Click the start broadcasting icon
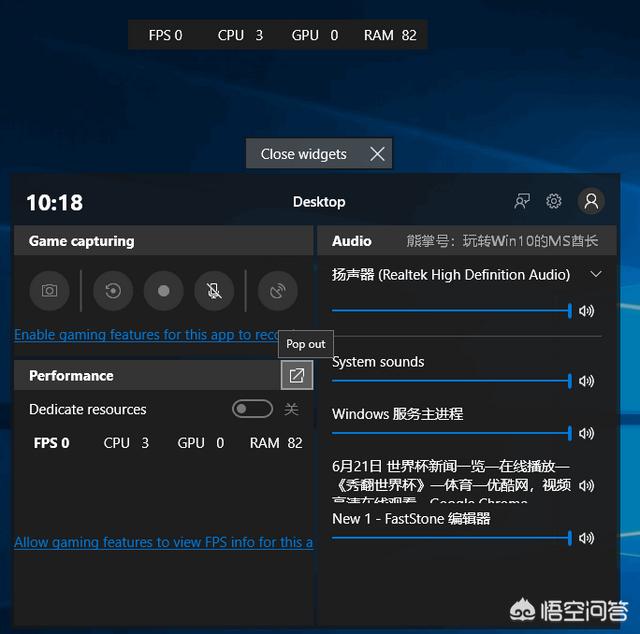 click(x=278, y=291)
